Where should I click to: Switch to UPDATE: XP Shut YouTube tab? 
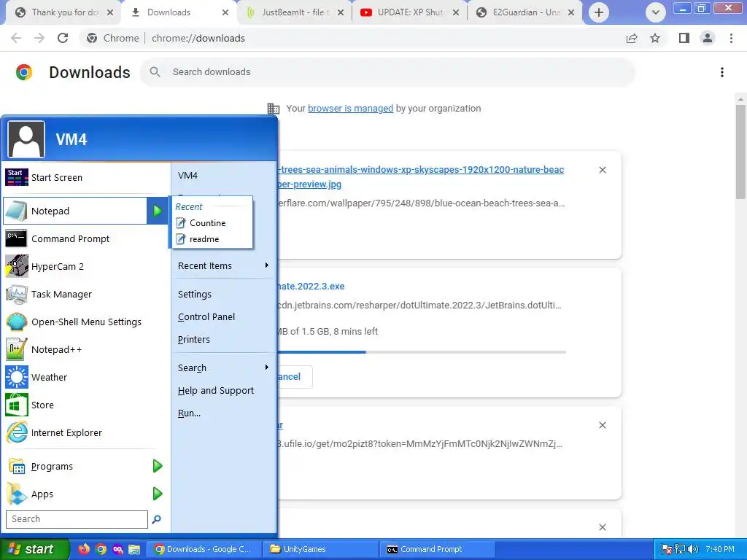click(x=409, y=12)
